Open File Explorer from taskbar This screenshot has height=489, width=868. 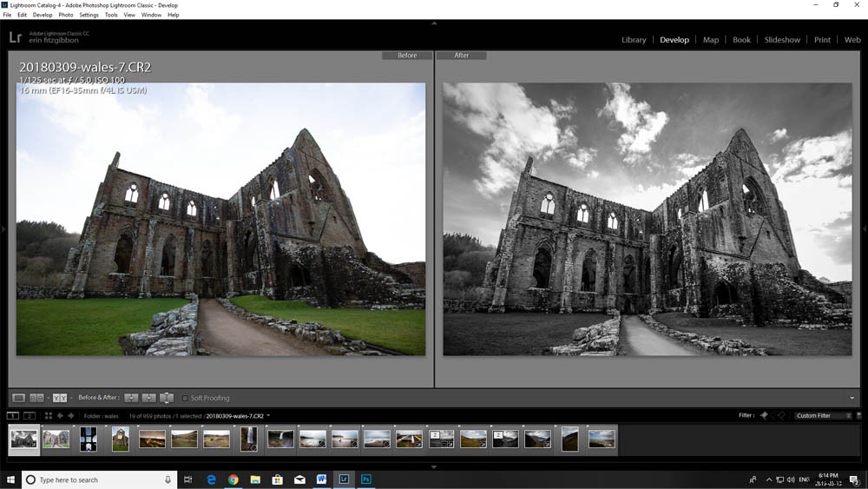coord(255,479)
